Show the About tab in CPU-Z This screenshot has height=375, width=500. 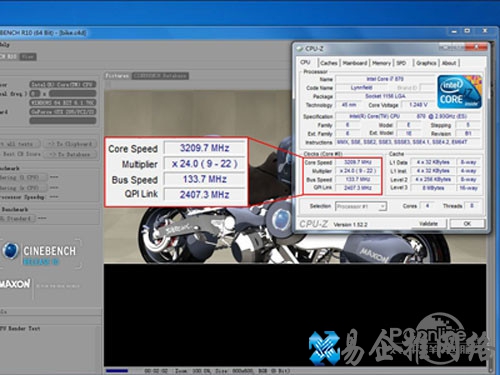(449, 63)
